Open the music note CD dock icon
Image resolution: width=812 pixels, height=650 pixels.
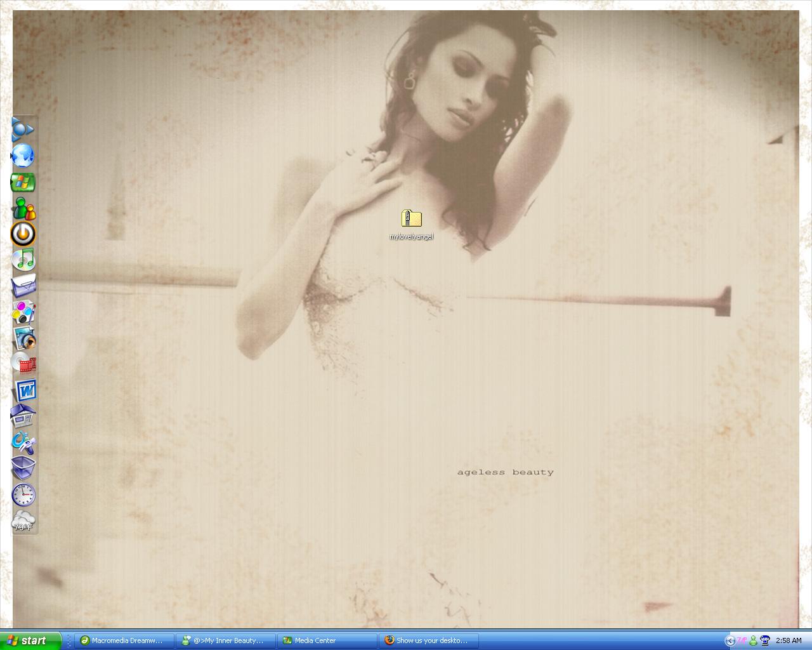(x=23, y=260)
